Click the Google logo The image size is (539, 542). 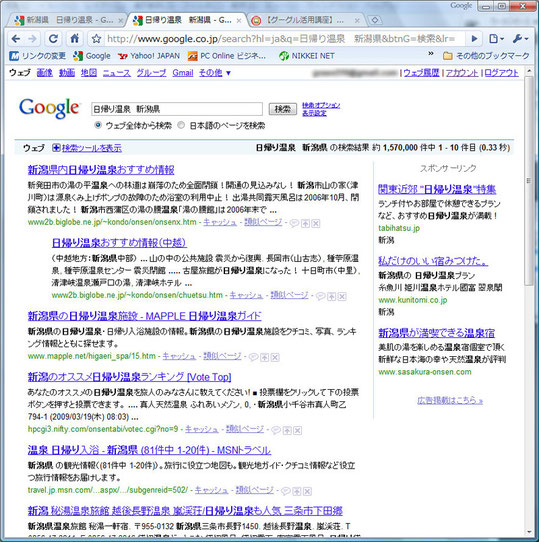click(x=49, y=109)
